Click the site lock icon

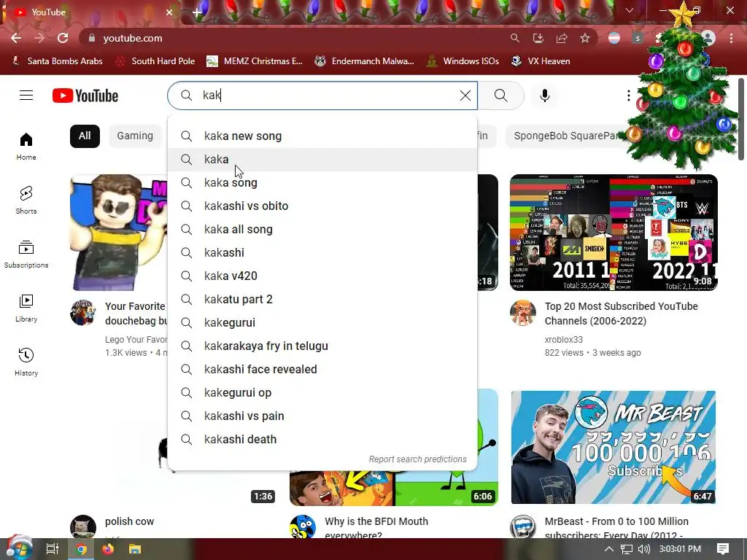click(x=92, y=38)
